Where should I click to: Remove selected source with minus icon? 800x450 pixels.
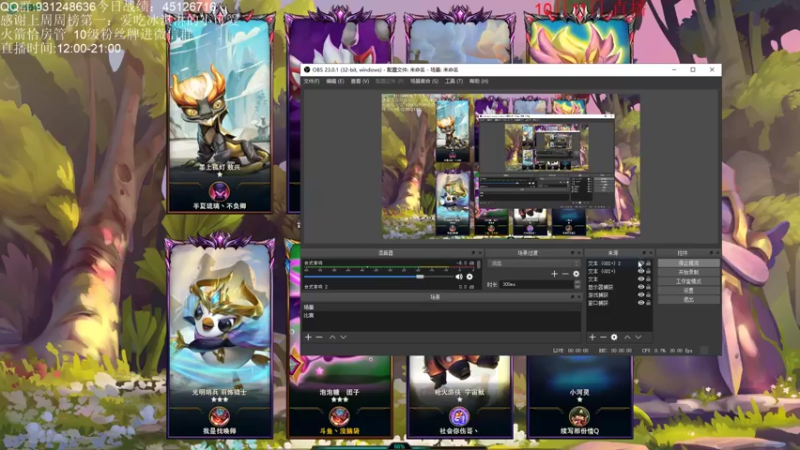[x=603, y=337]
